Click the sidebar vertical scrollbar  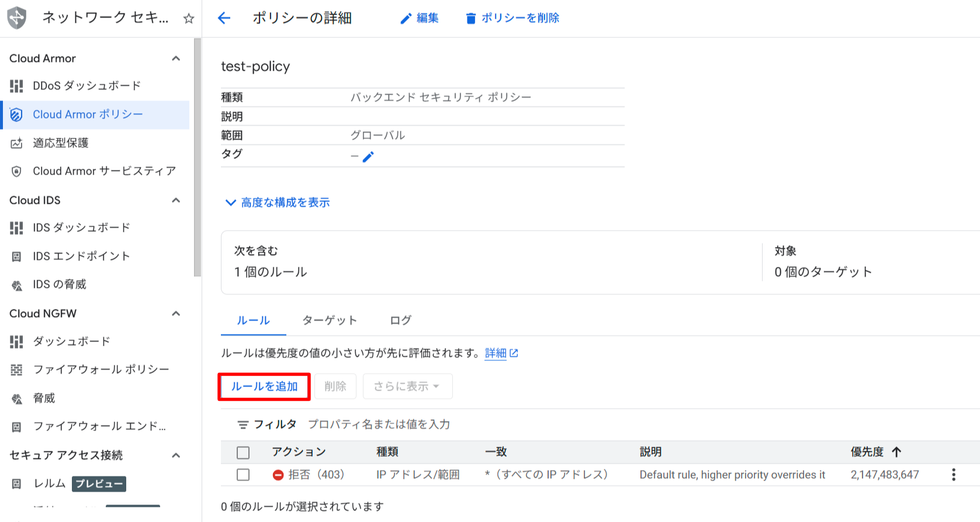coord(198,158)
